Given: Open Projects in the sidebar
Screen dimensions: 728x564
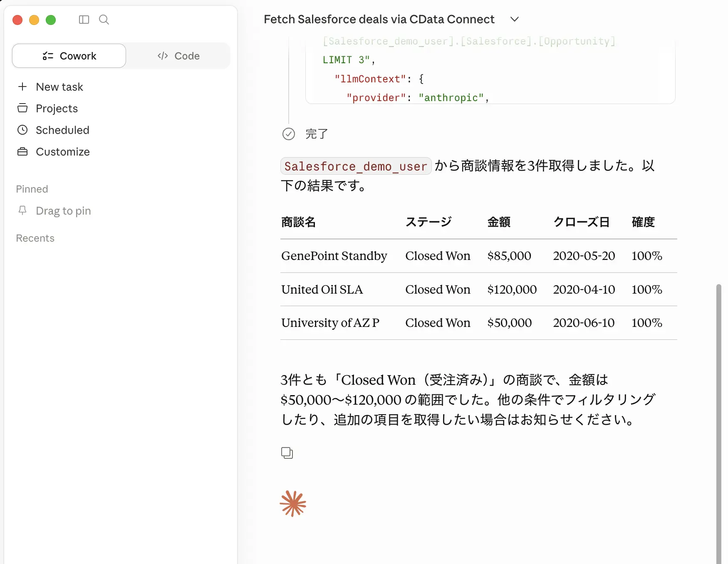Looking at the screenshot, I should coord(57,109).
